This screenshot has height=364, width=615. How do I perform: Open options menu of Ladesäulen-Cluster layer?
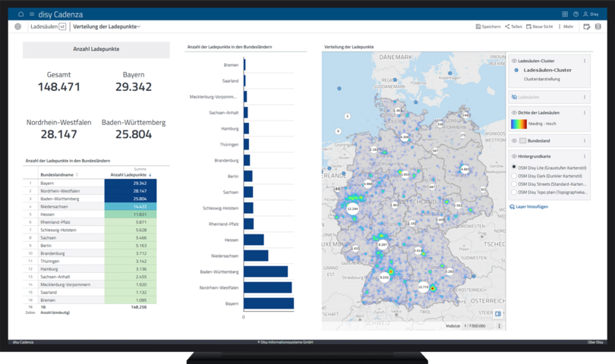point(585,61)
